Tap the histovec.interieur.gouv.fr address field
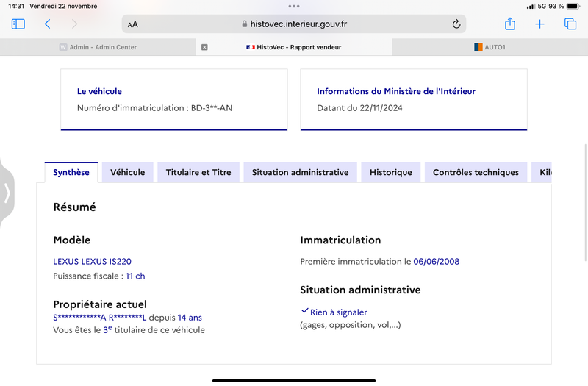Viewport: 588px width, 386px height. tap(294, 24)
